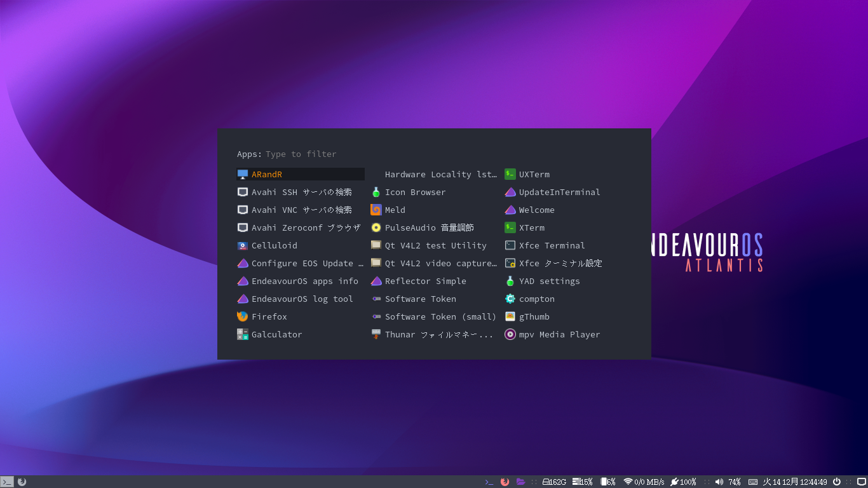Switch to the grey terminal workspace button
This screenshot has height=488, width=868.
pos(7,482)
